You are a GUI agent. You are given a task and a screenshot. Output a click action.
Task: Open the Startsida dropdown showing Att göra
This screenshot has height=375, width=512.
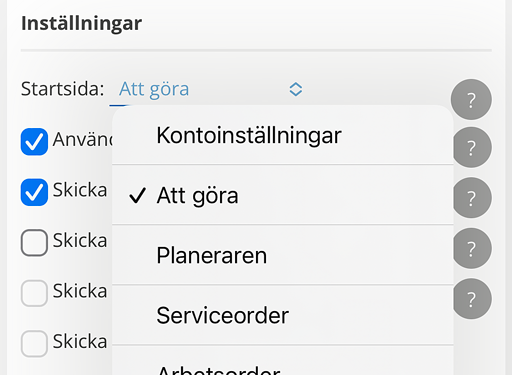pos(207,89)
